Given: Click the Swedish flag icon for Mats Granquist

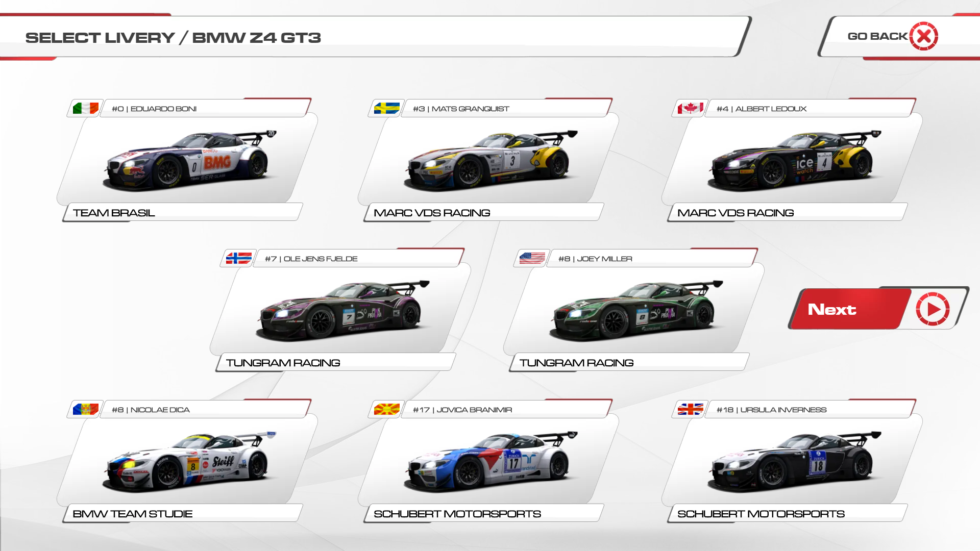Looking at the screenshot, I should pos(386,108).
